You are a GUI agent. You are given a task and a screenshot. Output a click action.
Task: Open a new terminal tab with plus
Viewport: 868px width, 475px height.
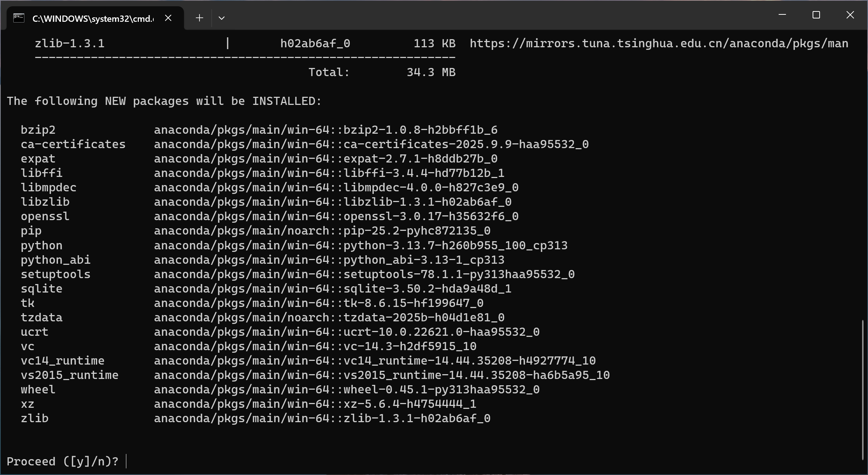click(199, 18)
